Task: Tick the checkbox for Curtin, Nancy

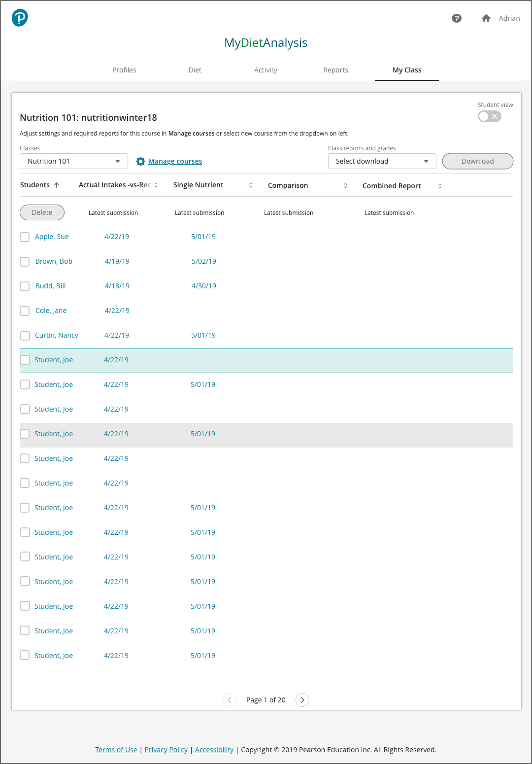Action: 25,336
